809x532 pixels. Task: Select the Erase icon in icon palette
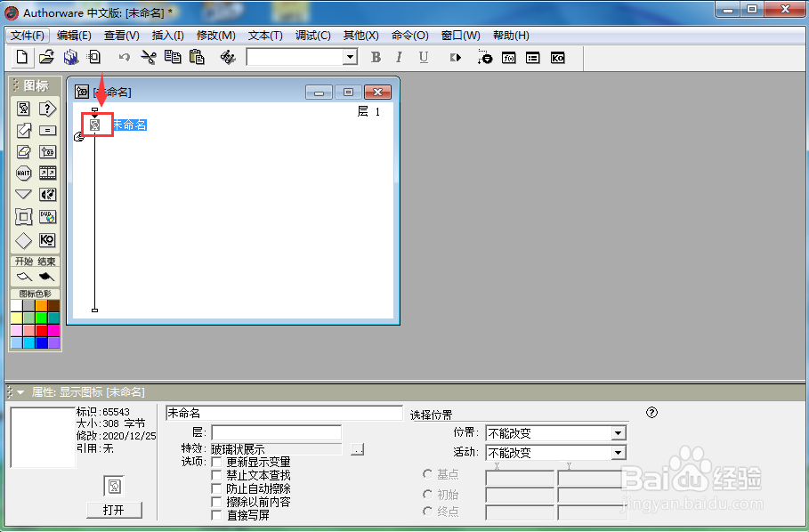coord(23,151)
